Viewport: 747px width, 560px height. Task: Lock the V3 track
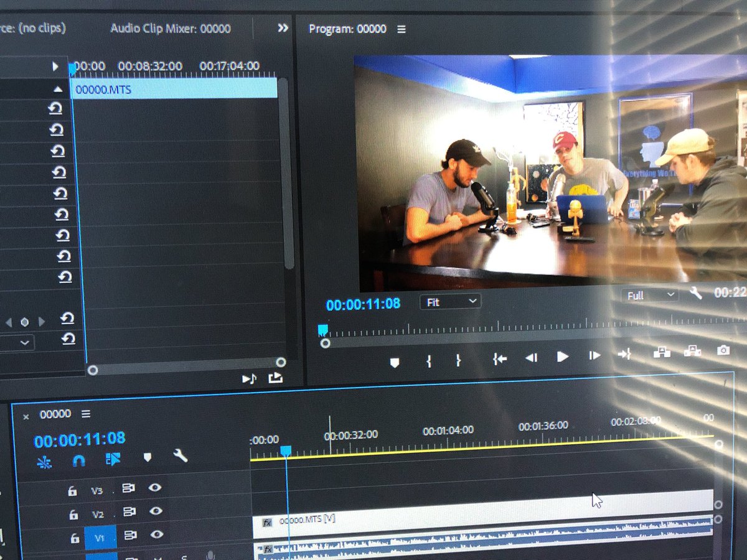click(x=72, y=492)
